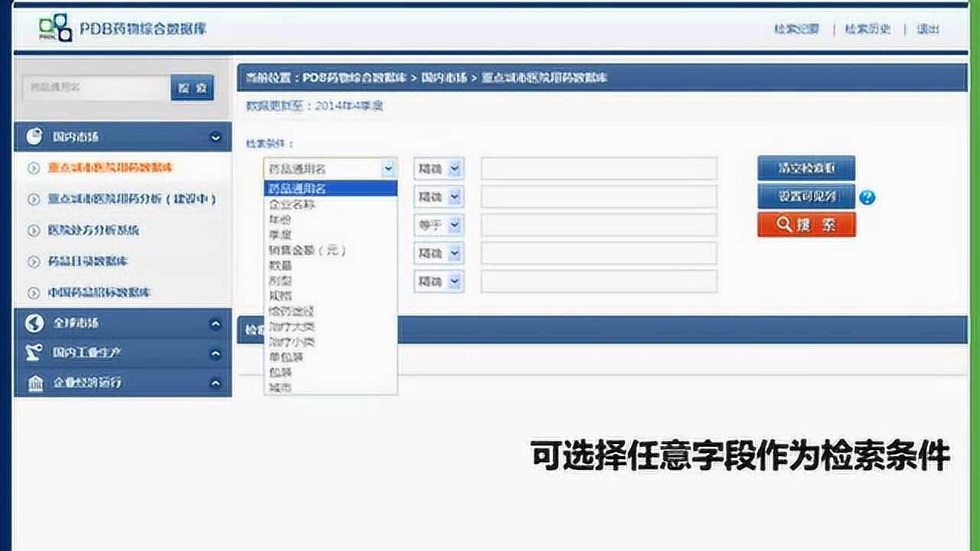Image resolution: width=980 pixels, height=551 pixels.
Task: Open the 等于 condition dropdown
Action: 438,224
